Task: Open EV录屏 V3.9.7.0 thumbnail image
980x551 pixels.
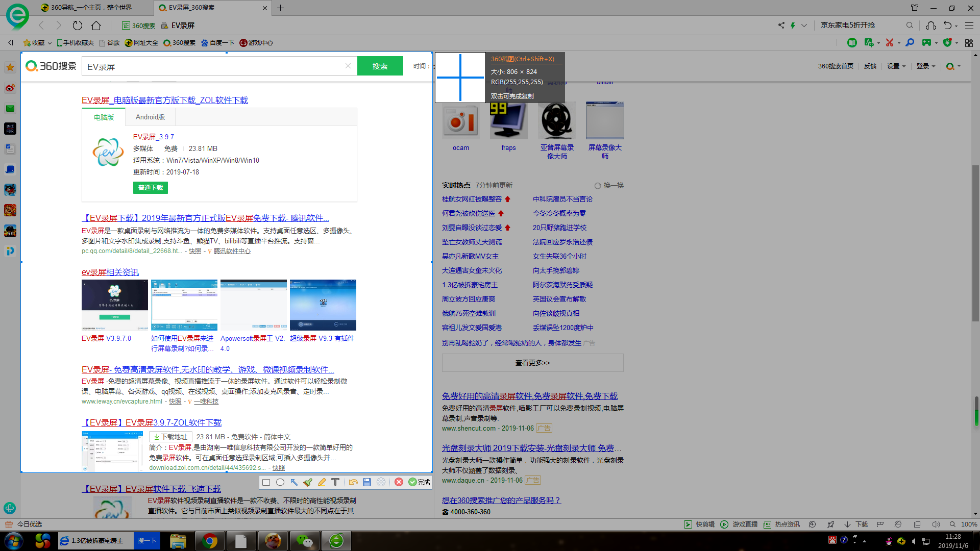Action: point(115,305)
